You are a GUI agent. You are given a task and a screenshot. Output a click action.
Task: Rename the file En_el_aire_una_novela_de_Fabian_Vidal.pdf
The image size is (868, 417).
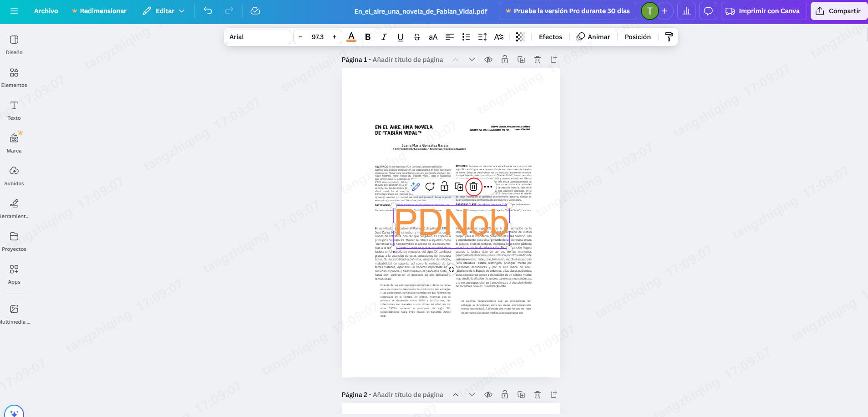click(421, 11)
